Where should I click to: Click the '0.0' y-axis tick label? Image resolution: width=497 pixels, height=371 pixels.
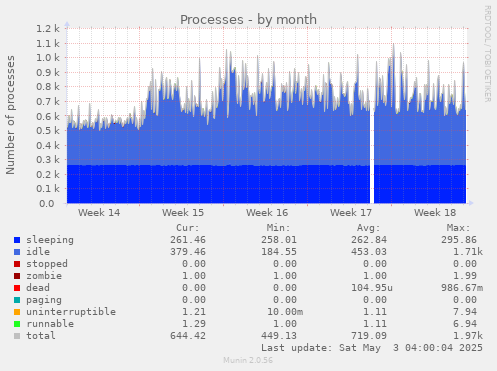[47, 203]
